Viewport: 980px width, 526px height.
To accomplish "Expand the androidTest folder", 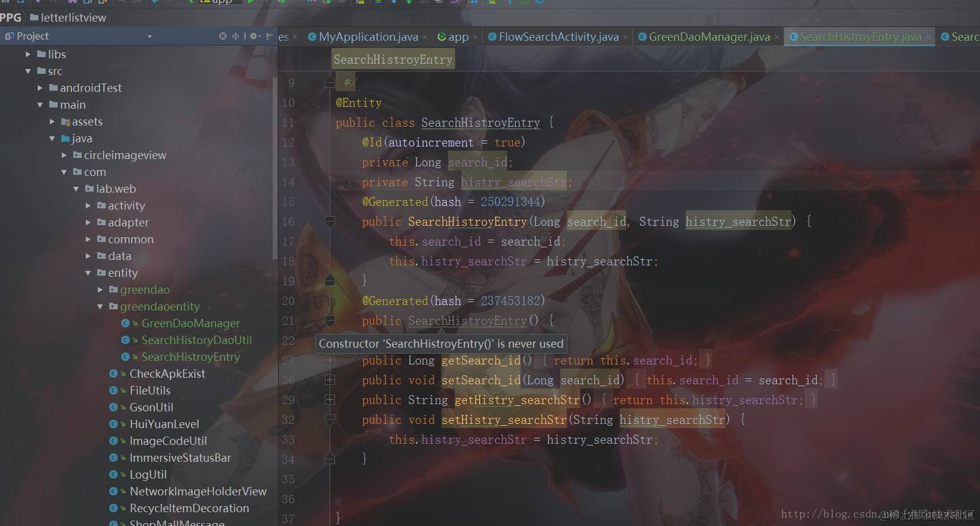I will tap(40, 88).
